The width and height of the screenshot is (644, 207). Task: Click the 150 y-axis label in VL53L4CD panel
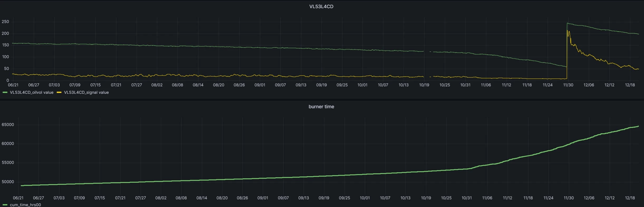[5, 45]
